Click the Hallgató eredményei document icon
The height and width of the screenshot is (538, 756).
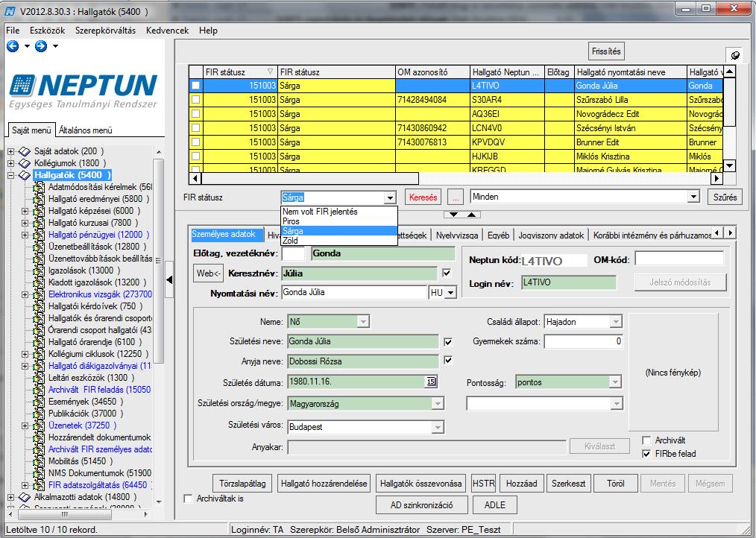(39, 199)
